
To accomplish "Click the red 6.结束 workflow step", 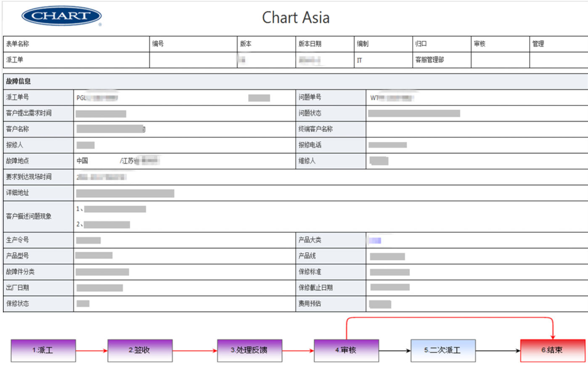I will point(553,350).
